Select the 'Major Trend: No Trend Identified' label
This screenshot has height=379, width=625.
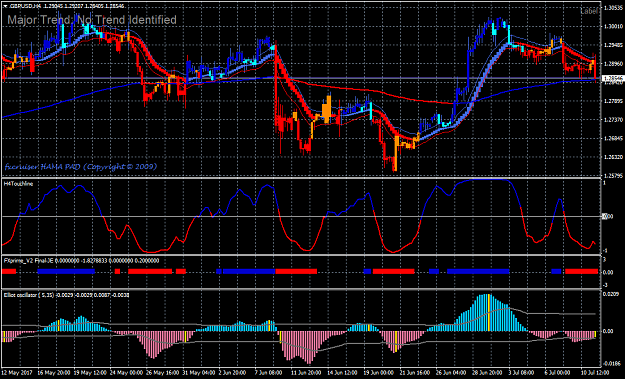click(92, 20)
